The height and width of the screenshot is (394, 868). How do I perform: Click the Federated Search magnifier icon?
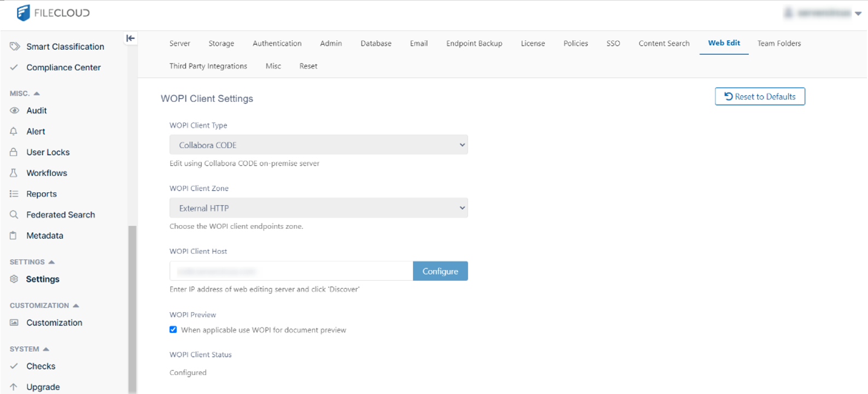[x=14, y=215]
